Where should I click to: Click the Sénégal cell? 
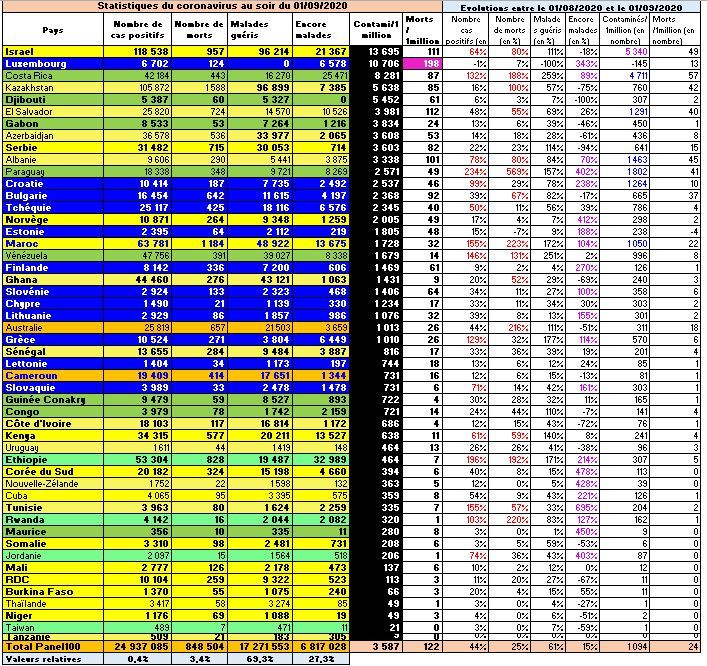(53, 352)
